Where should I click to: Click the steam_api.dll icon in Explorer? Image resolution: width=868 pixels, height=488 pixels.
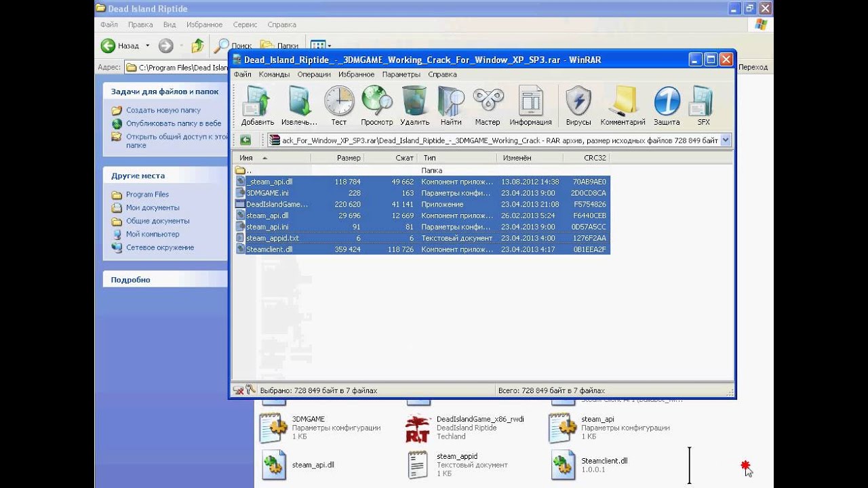274,465
